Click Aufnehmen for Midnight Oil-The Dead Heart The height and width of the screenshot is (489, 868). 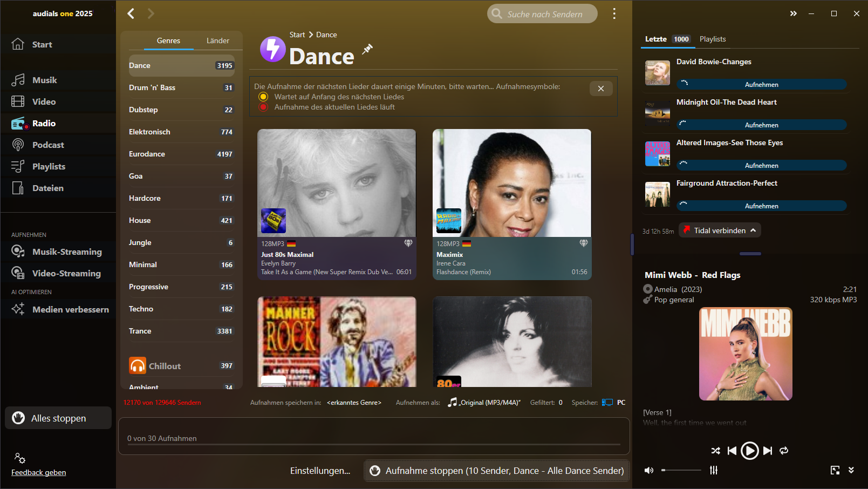pos(761,125)
